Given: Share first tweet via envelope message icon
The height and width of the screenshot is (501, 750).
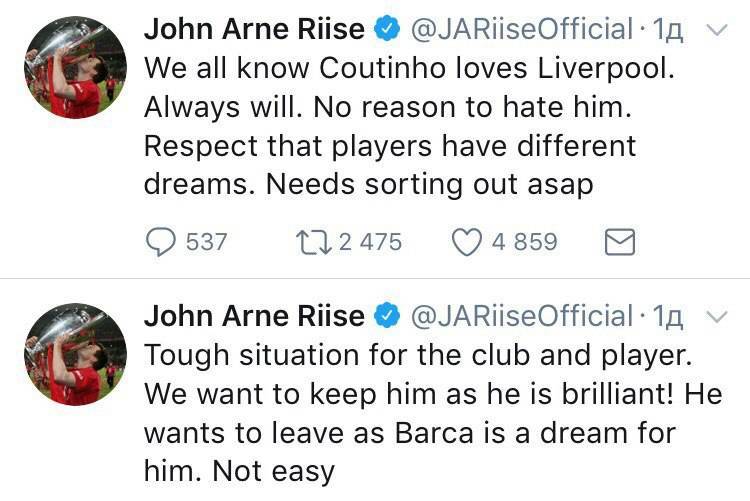Looking at the screenshot, I should click(x=620, y=242).
